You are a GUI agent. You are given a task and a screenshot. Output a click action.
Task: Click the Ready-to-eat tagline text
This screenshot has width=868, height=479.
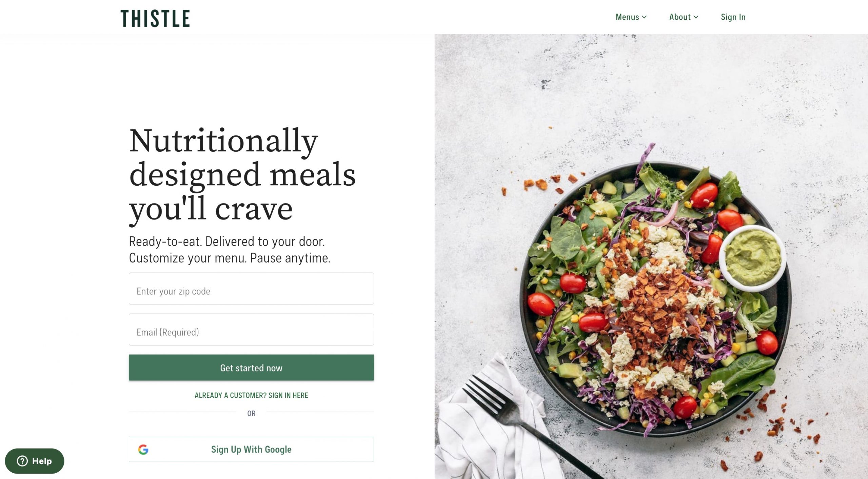230,250
